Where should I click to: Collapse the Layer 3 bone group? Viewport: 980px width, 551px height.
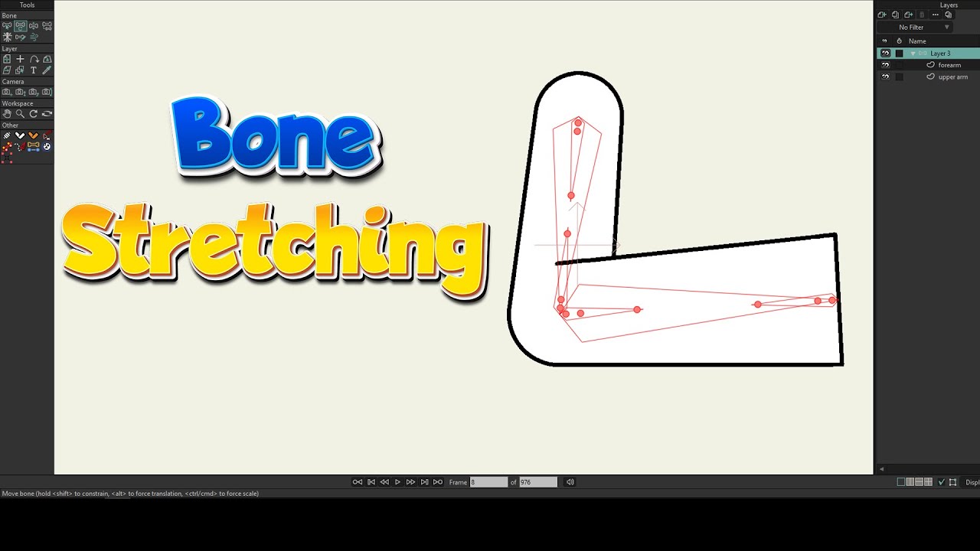tap(913, 54)
